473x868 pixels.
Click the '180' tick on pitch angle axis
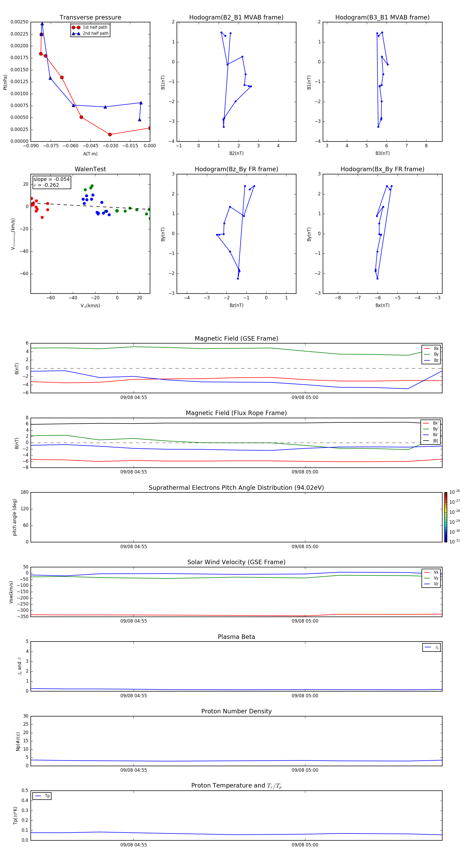click(25, 492)
